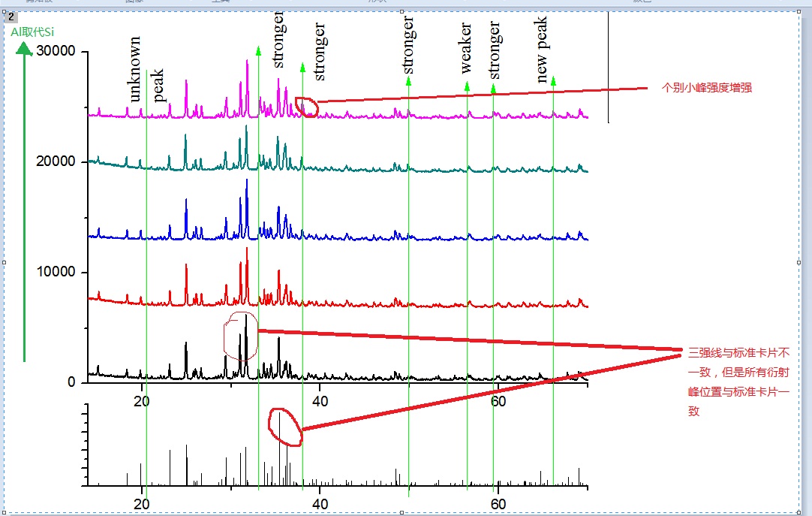Click the 20000 y-axis tick label
The width and height of the screenshot is (812, 516).
(x=56, y=161)
